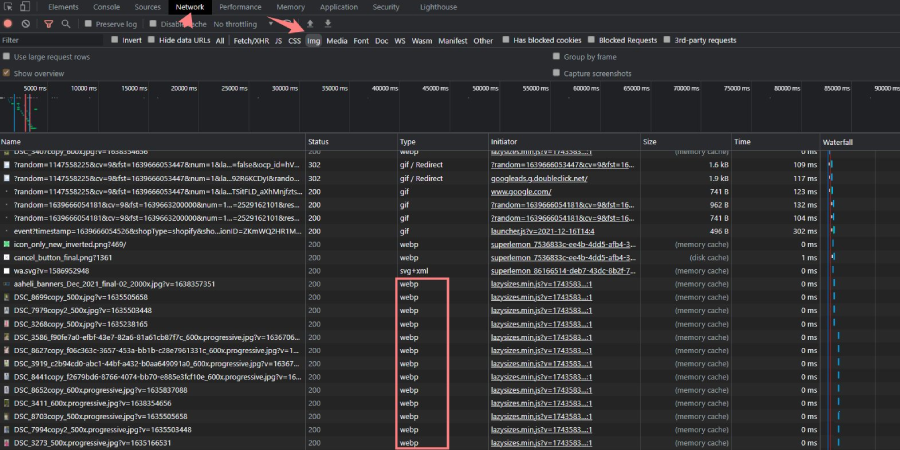The width and height of the screenshot is (900, 450).
Task: Open the Performance tab
Action: [x=240, y=7]
